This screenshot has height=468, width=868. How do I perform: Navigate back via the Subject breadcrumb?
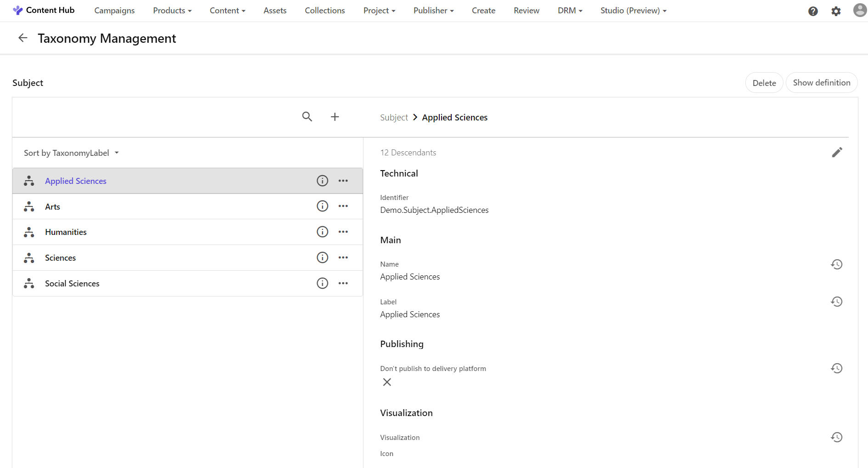coord(394,117)
